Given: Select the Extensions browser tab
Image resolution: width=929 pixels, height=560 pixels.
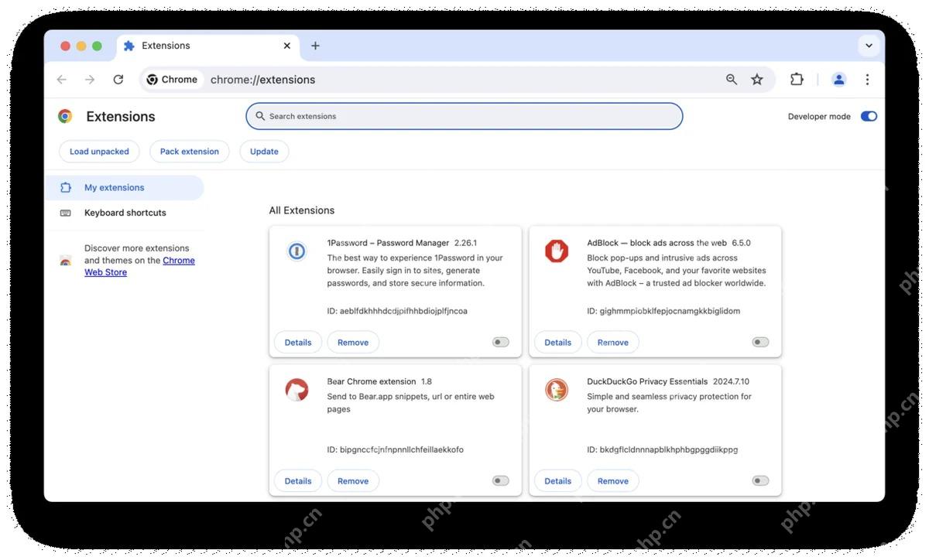Looking at the screenshot, I should (207, 46).
